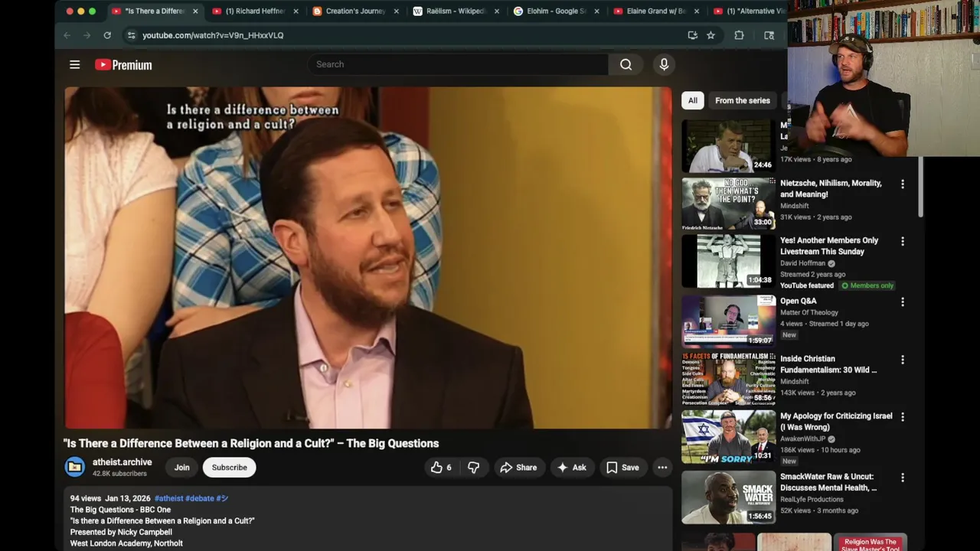This screenshot has width=980, height=551.
Task: Click the install app icon in the address bar
Action: click(x=692, y=35)
